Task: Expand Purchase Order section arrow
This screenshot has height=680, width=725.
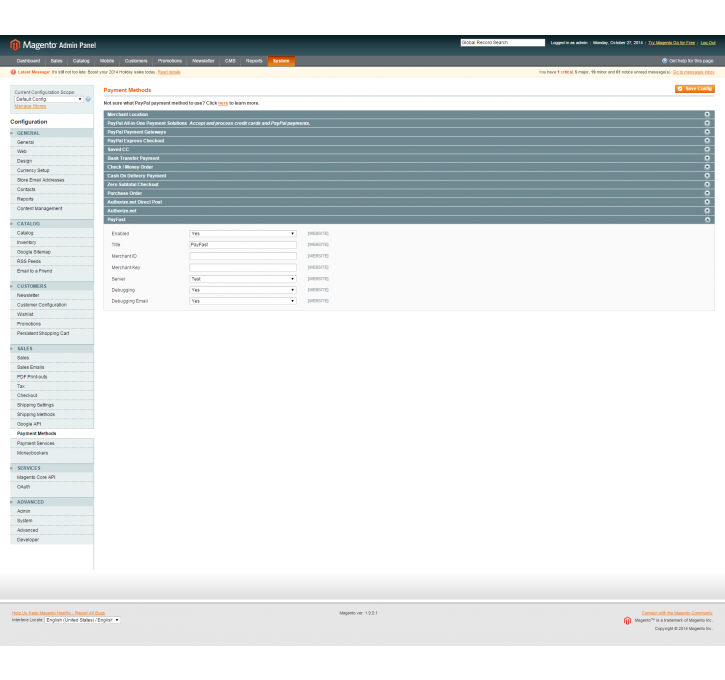Action: tap(707, 193)
